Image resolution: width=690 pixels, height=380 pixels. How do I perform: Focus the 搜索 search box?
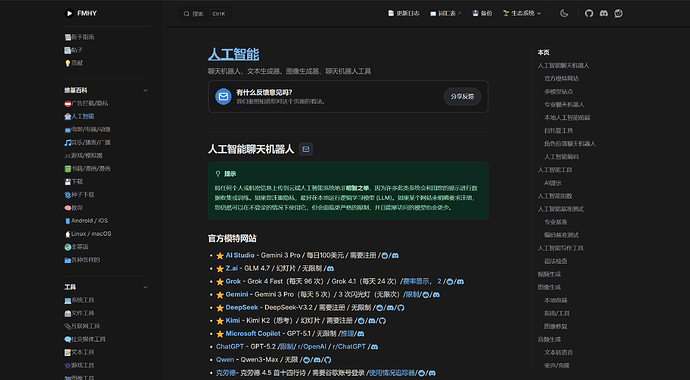(205, 14)
